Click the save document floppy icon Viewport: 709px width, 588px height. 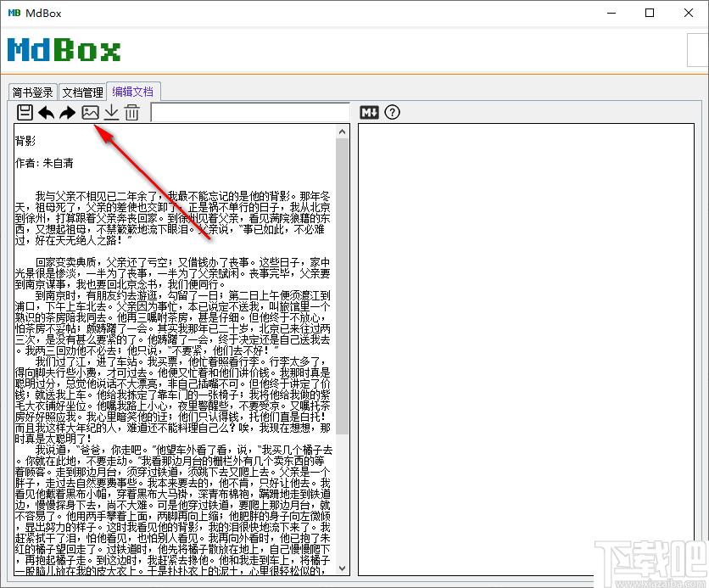pos(25,112)
